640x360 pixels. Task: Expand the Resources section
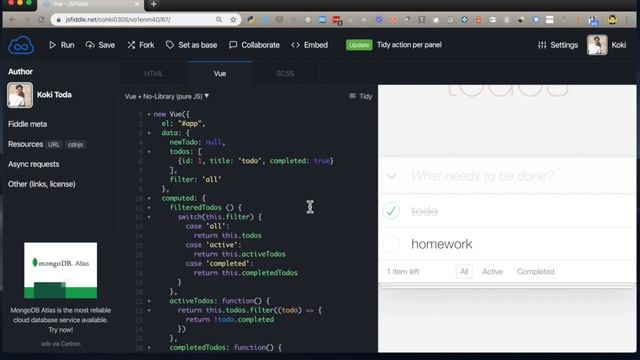(x=25, y=144)
